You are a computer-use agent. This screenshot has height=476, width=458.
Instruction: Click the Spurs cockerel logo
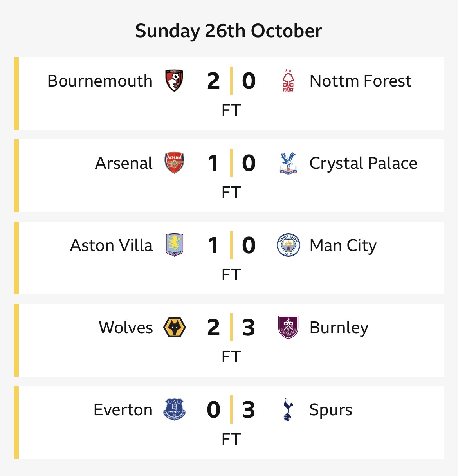click(288, 409)
